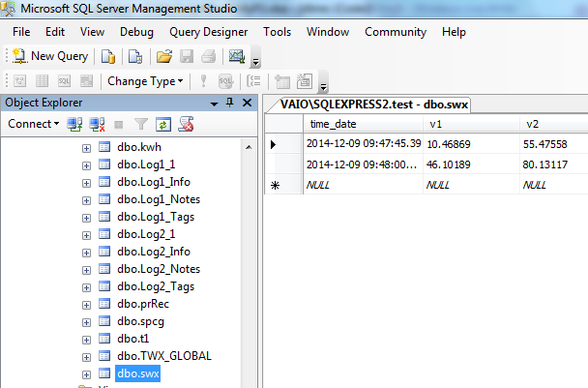Image resolution: width=588 pixels, height=388 pixels.
Task: Toggle Object Explorer auto-hide pin
Action: 230,103
